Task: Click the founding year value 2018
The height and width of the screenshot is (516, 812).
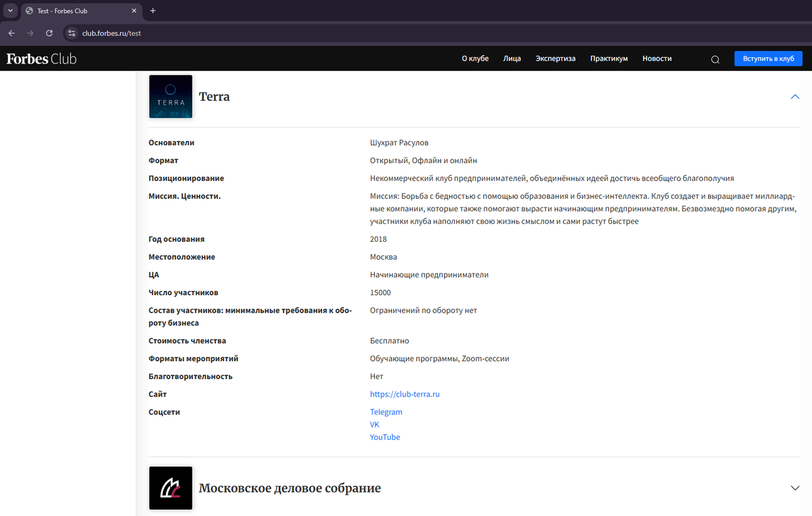Action: 378,239
